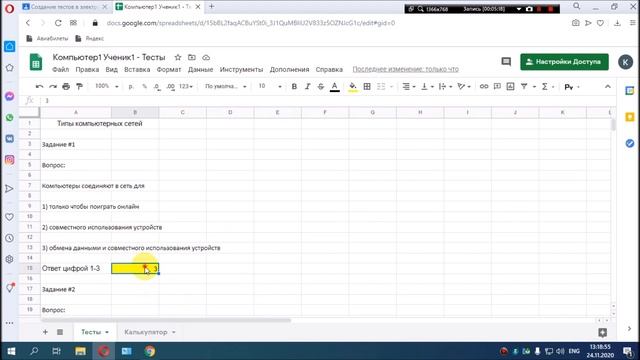The height and width of the screenshot is (360, 640).
Task: Click the Explore button at bottom right
Action: coord(602,333)
